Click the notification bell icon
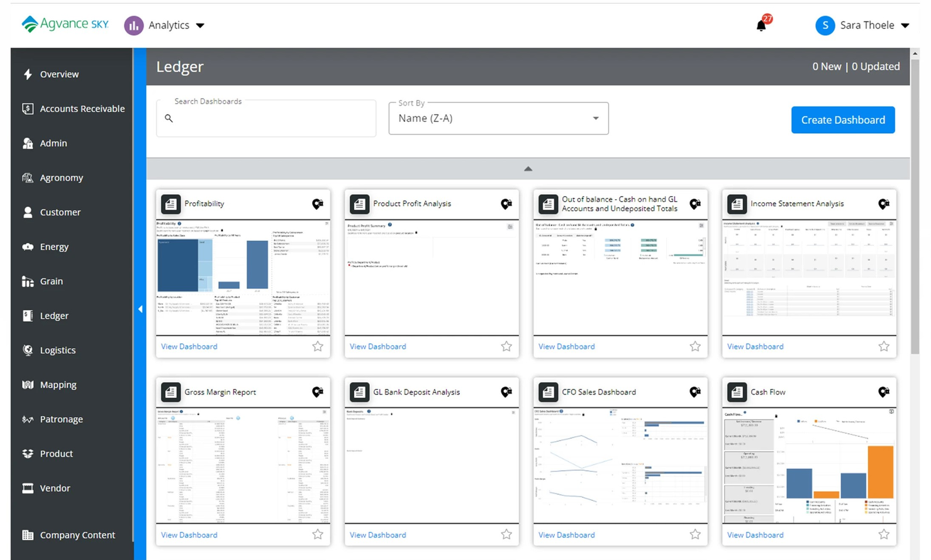Screen dimensions: 931x560 coord(761,25)
